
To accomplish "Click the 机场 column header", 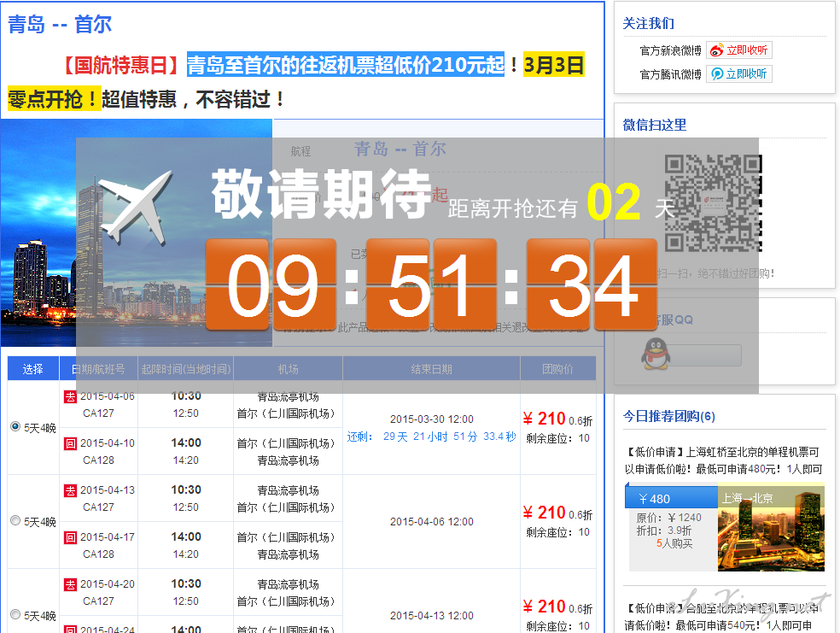I will tap(288, 369).
